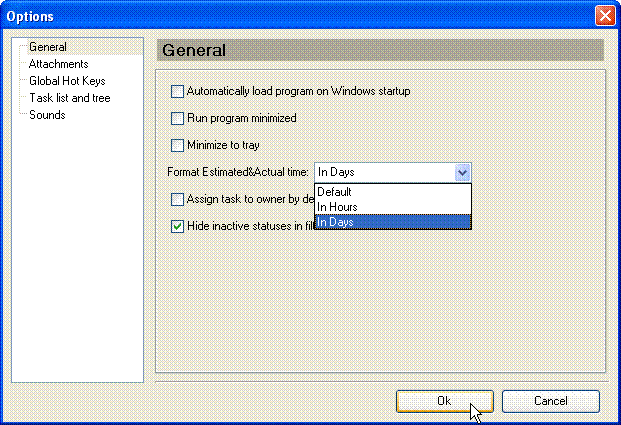The width and height of the screenshot is (621, 425).
Task: Click the Options window title bar
Action: [x=300, y=16]
